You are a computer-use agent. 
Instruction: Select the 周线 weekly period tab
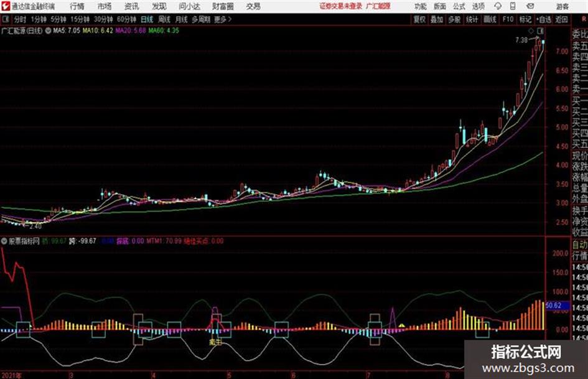[x=164, y=19]
